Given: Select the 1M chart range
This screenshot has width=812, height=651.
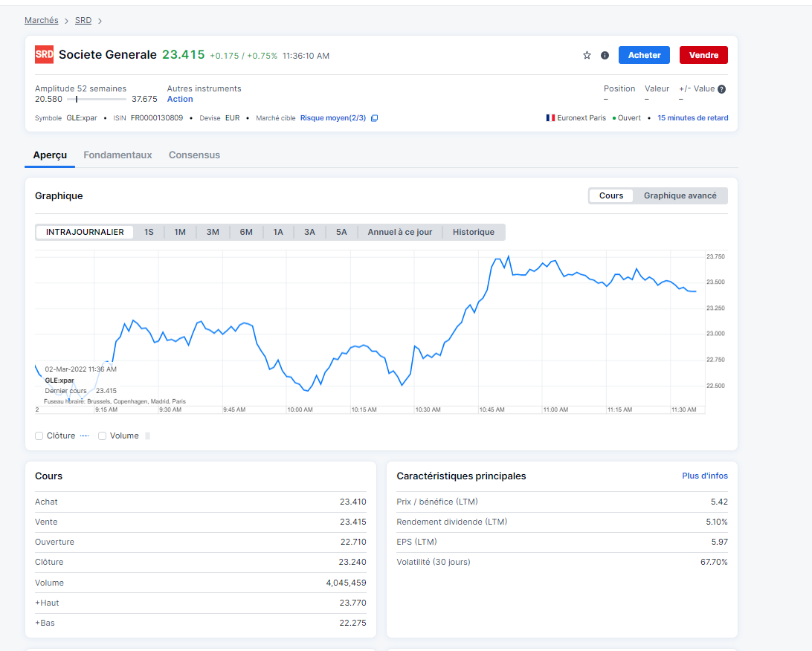Looking at the screenshot, I should 180,232.
